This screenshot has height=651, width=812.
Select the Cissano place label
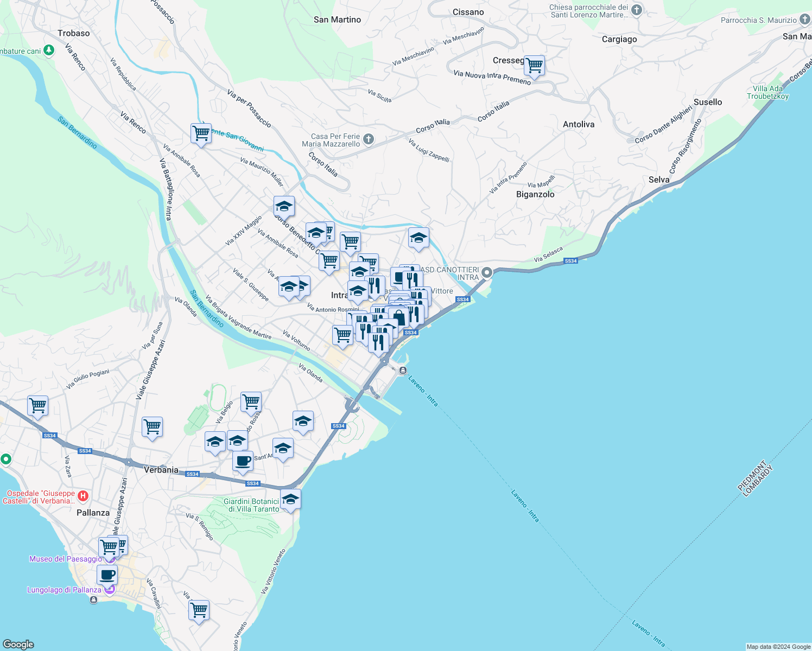point(468,12)
